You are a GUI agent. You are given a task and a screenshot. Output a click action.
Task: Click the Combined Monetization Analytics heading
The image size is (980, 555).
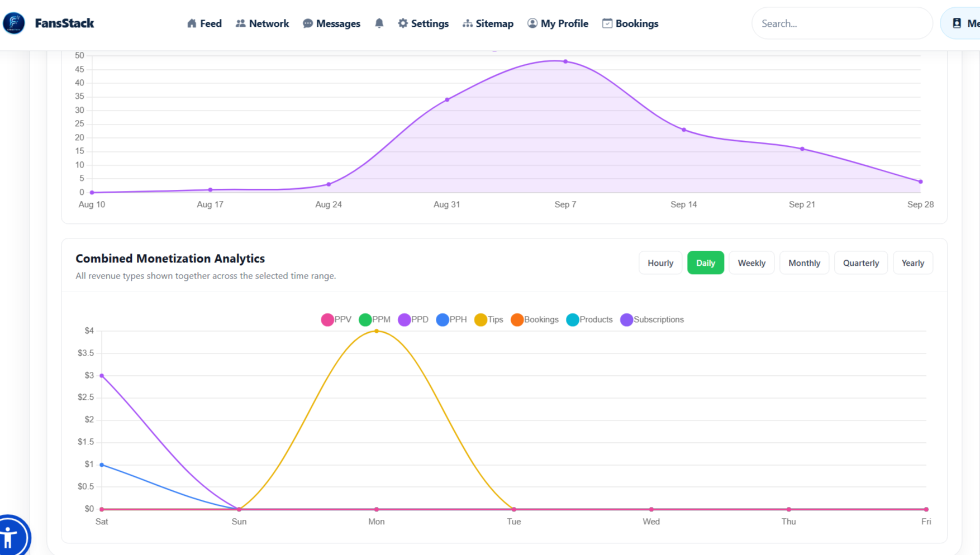[170, 259]
